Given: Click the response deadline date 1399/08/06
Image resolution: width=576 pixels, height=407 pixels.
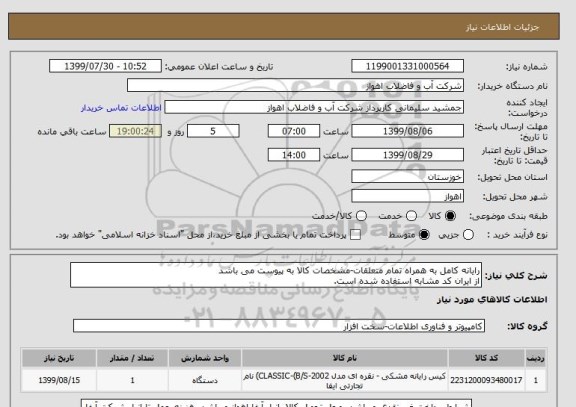Looking at the screenshot, I should pyautogui.click(x=407, y=131).
